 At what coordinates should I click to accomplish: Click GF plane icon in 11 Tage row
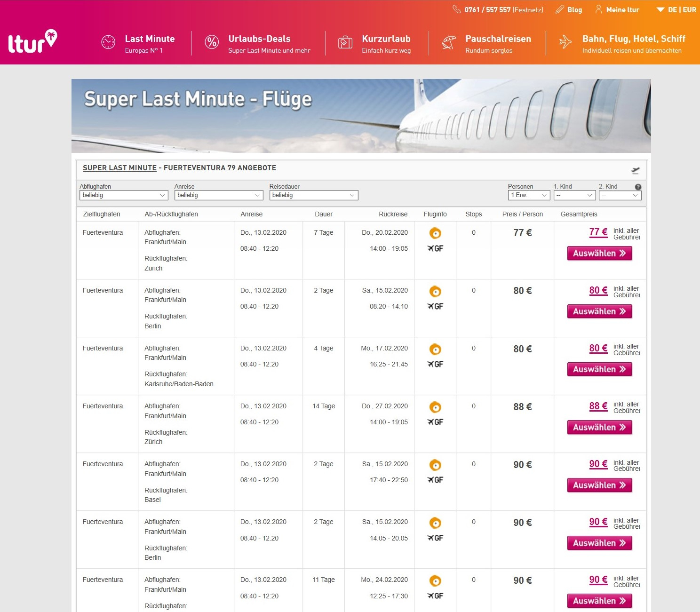click(x=435, y=596)
